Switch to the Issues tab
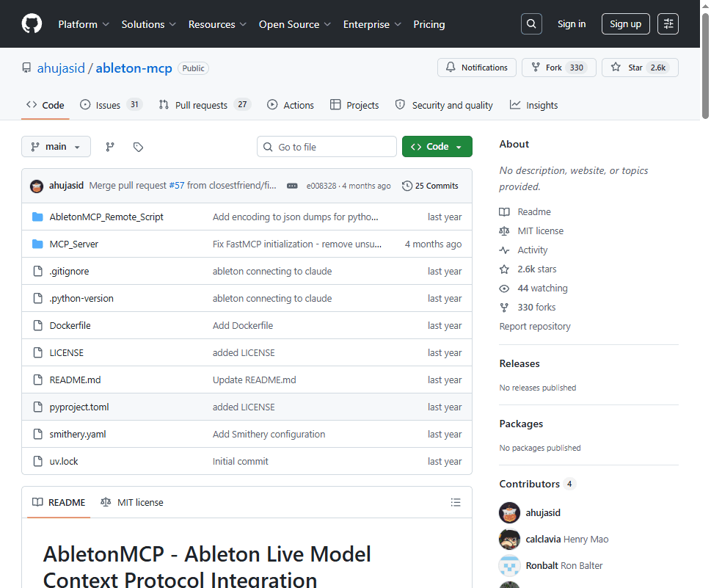Image resolution: width=711 pixels, height=588 pixels. point(111,105)
